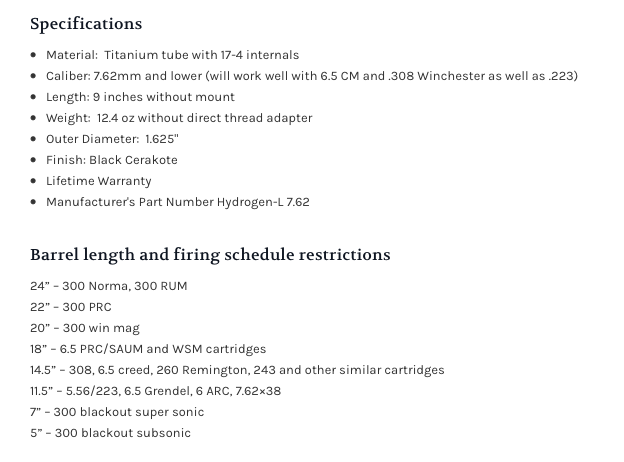Click the 7" 300 blackout super sonic line
The image size is (624, 462).
click(x=116, y=412)
